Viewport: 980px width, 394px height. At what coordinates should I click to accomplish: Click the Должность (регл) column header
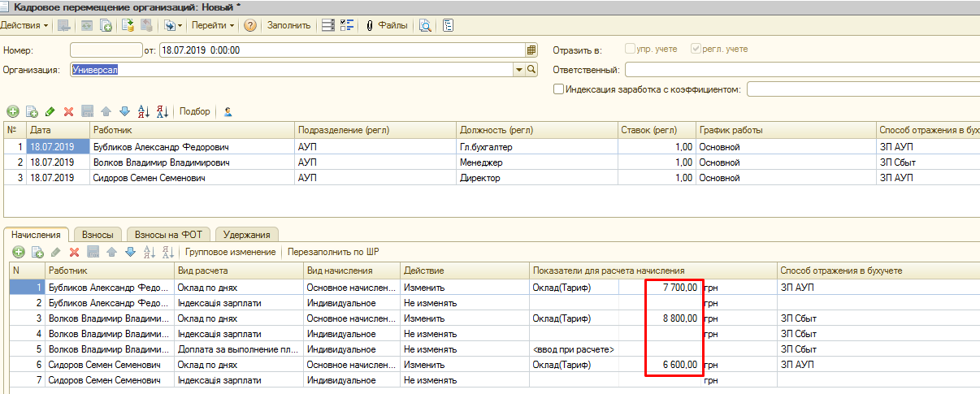(x=537, y=130)
